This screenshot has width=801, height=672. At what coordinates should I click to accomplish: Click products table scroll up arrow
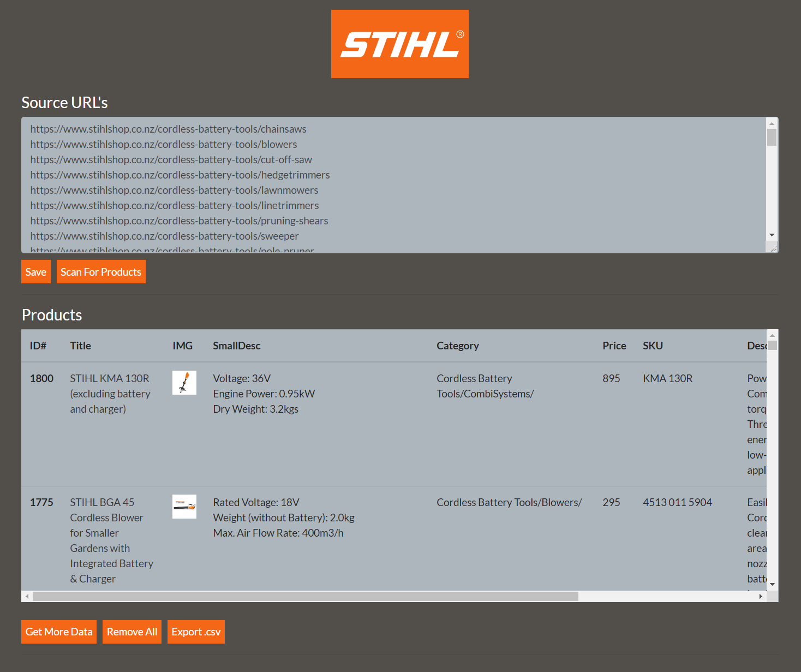click(x=772, y=335)
